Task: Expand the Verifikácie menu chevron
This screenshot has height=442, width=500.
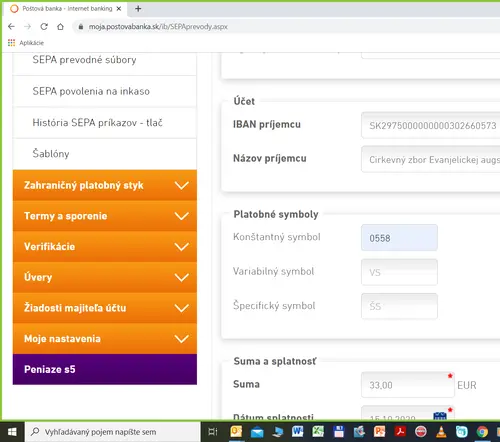Action: (182, 247)
